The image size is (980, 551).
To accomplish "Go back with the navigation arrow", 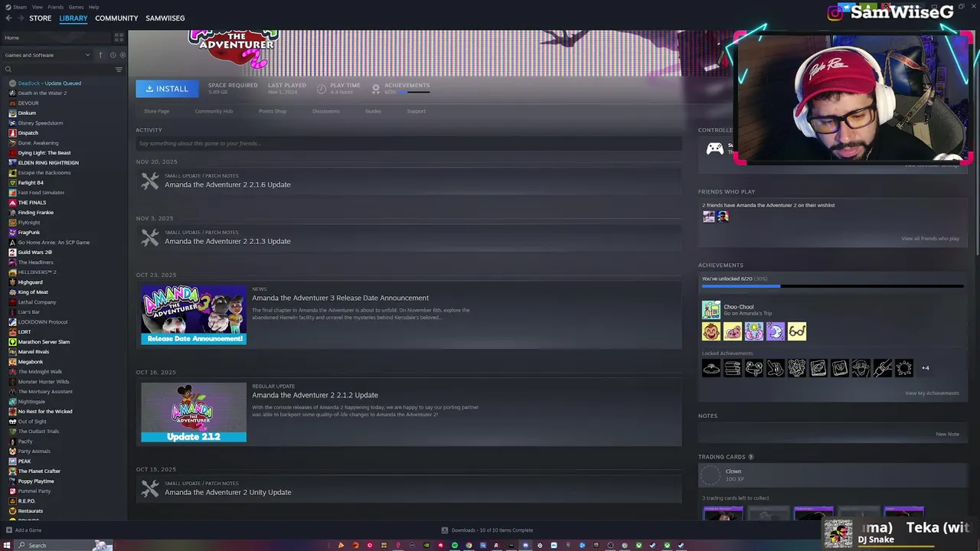I will coord(8,18).
